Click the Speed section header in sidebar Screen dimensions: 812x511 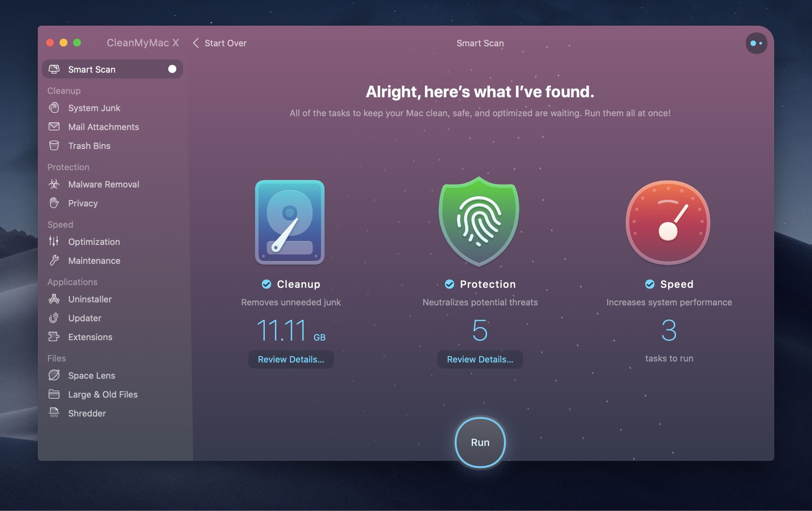[x=60, y=225]
